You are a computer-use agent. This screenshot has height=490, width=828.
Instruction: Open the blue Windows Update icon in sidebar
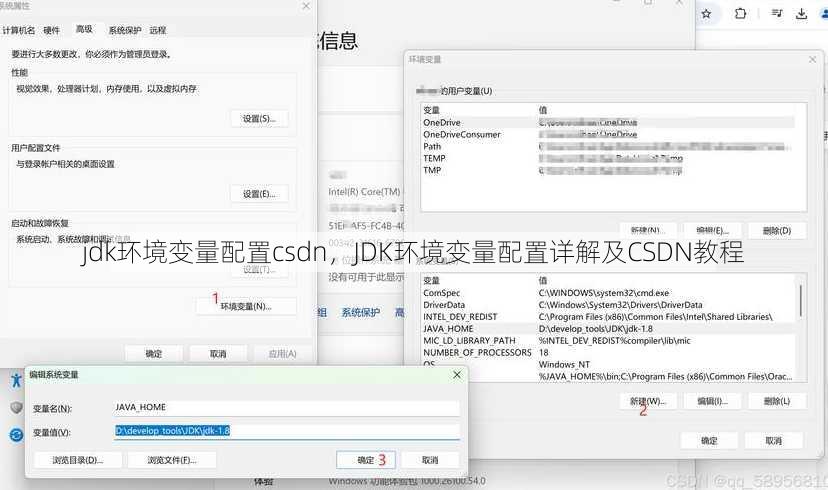(x=16, y=435)
